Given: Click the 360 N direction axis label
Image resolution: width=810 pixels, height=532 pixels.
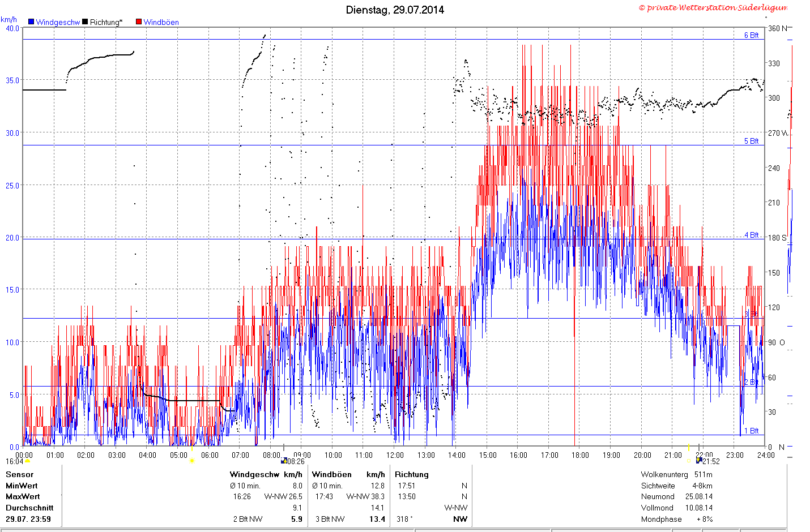Looking at the screenshot, I should [777, 28].
